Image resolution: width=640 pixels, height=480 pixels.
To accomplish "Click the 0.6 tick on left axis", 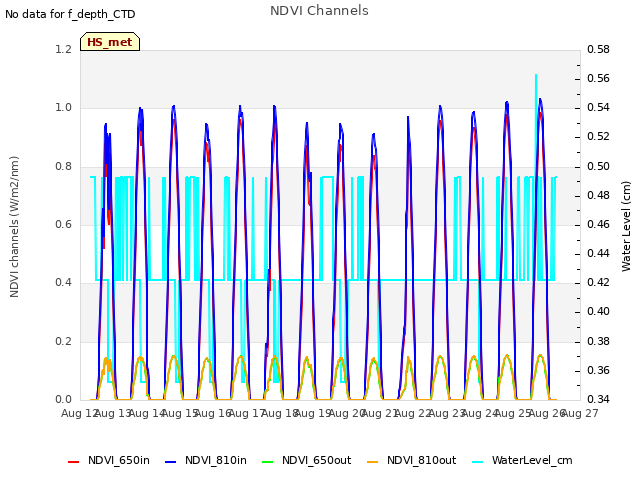I will point(64,224).
